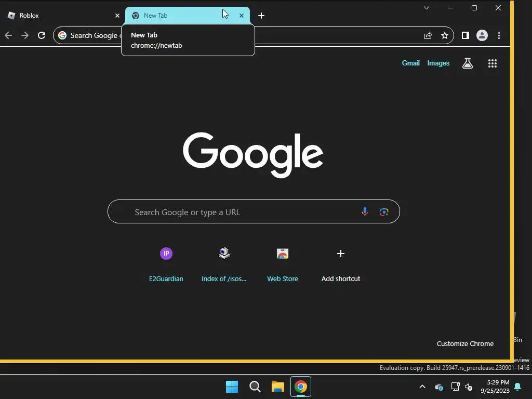Start voice search with microphone
Viewport: 532px width, 399px height.
coord(365,212)
